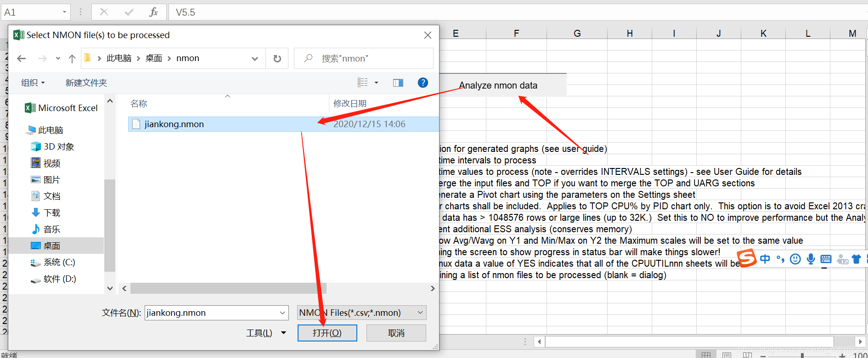Go forward in the file dialog
This screenshot has width=868, height=358.
click(42, 58)
